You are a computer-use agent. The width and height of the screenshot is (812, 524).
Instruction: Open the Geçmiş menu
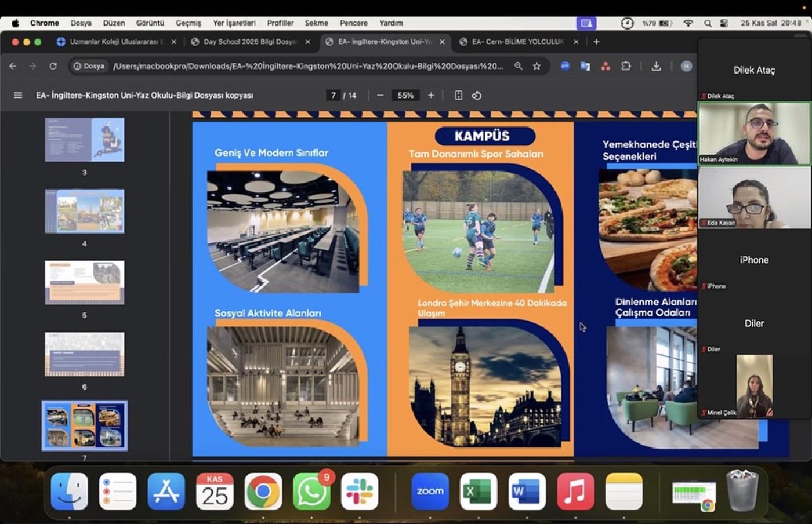pos(188,23)
